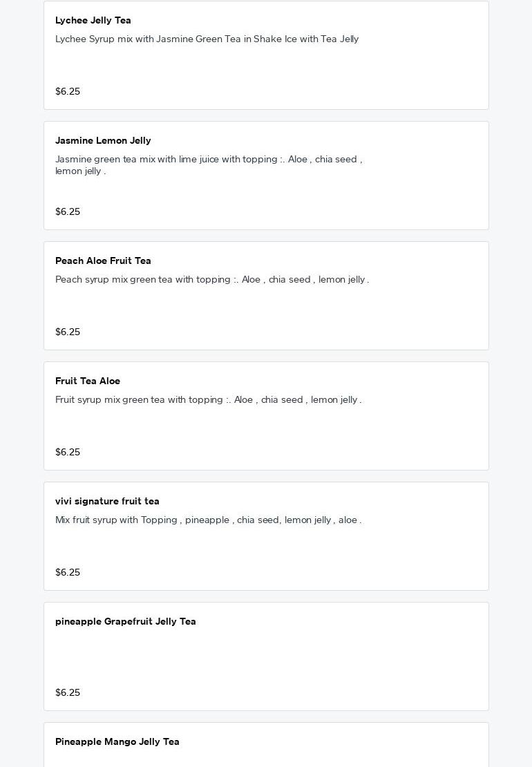This screenshot has height=767, width=532.
Task: Click the Jasmine green tea mix description
Action: pos(208,165)
